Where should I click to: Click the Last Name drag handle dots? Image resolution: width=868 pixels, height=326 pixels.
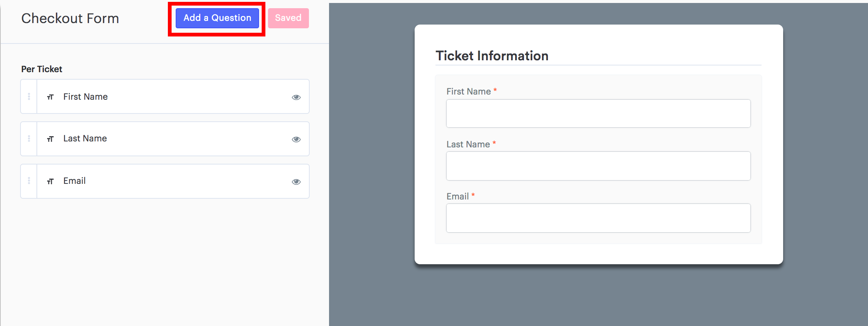click(29, 138)
